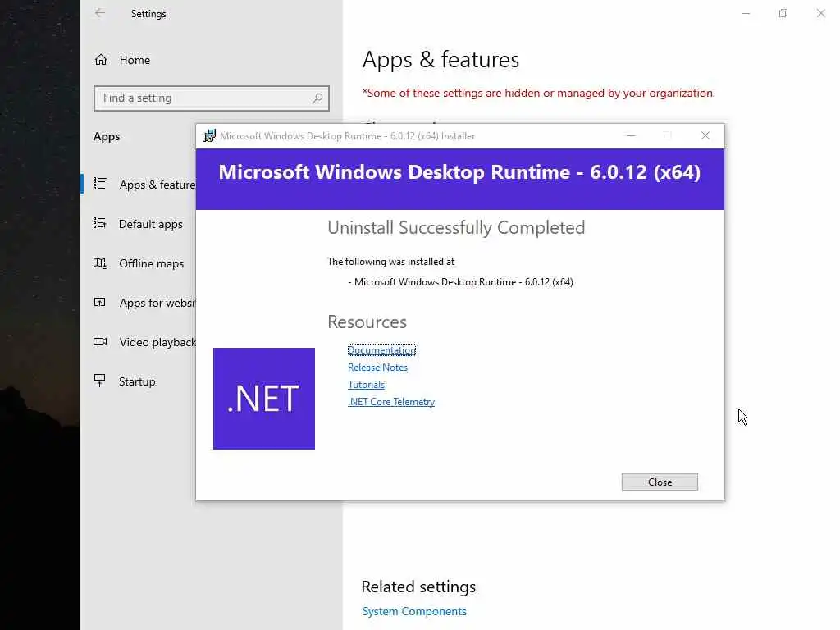Open the Documentation link
Image resolution: width=840 pixels, height=630 pixels.
[x=381, y=350]
